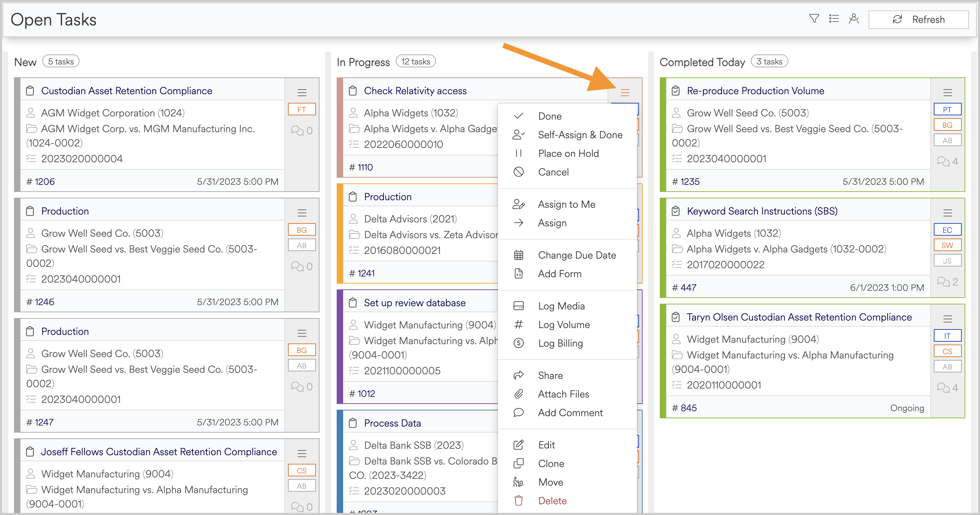This screenshot has width=980, height=515.
Task: Open comments icon on task #1206
Action: pyautogui.click(x=302, y=130)
